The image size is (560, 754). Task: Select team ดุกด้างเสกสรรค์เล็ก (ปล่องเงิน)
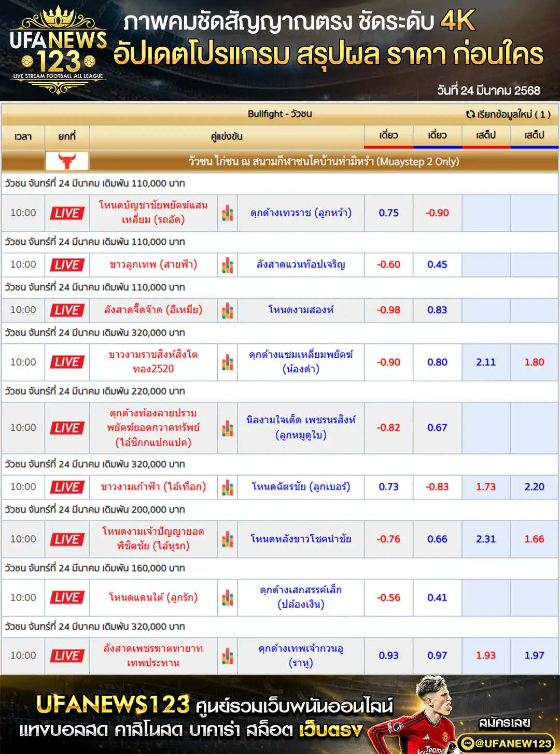(x=301, y=597)
